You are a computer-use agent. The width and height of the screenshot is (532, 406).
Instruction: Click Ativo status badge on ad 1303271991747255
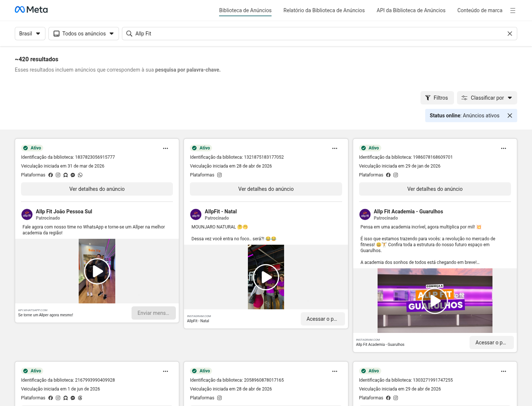pos(371,371)
